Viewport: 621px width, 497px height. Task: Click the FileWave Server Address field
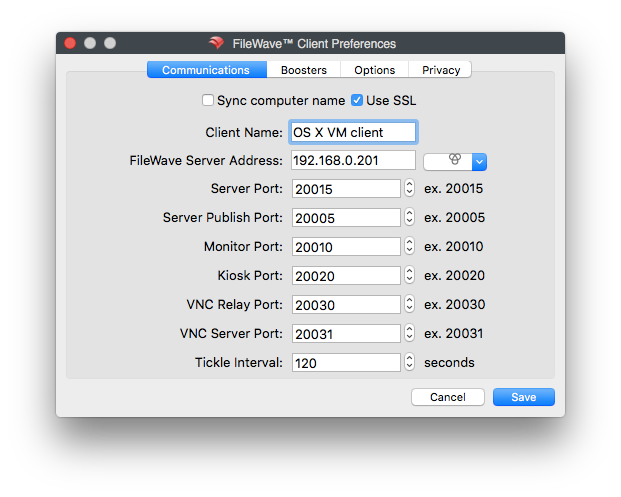pos(353,160)
